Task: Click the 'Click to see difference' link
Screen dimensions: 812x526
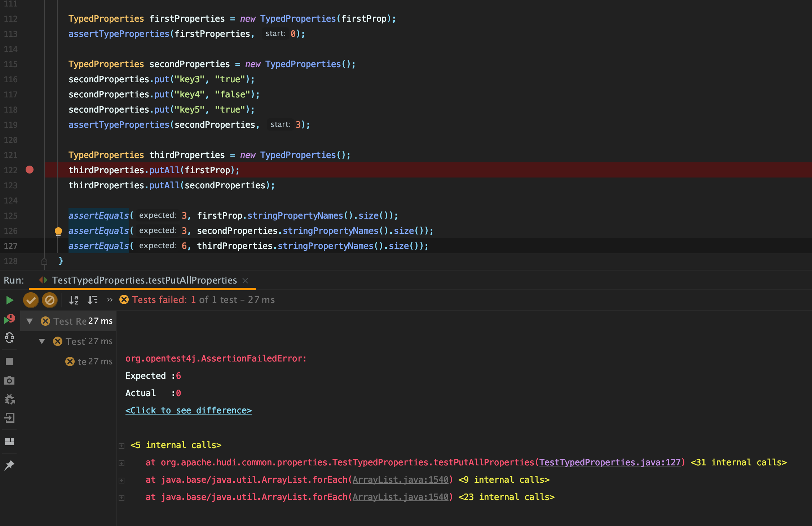Action: point(188,411)
